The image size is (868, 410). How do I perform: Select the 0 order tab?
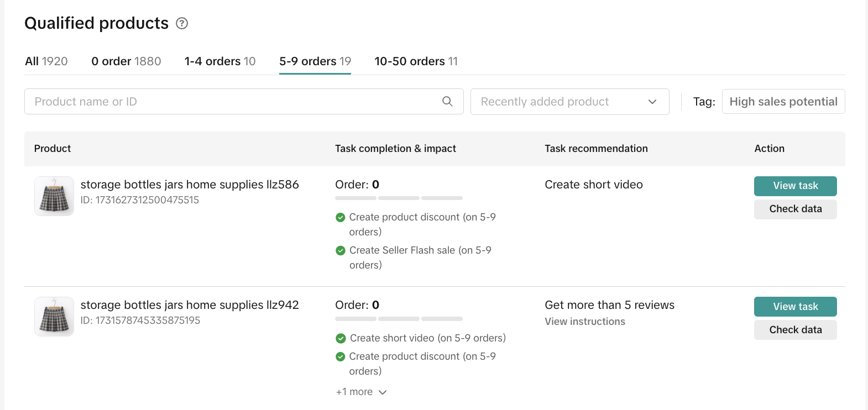click(126, 61)
